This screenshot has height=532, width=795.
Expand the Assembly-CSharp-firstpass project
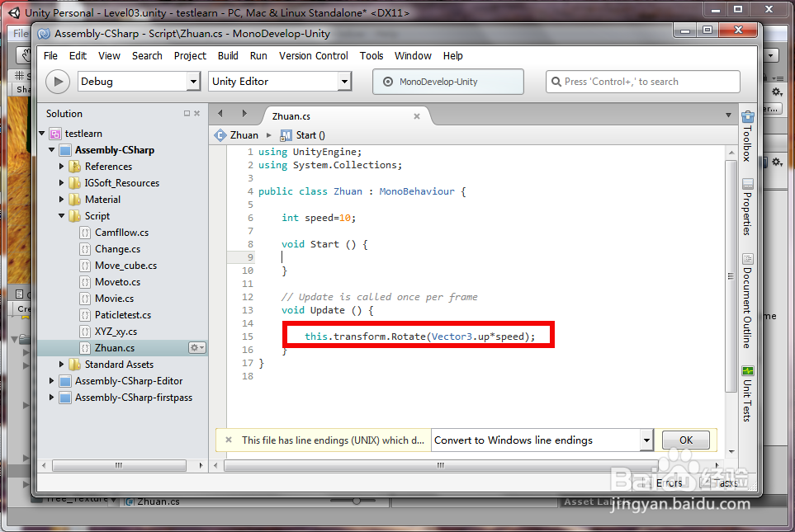click(x=52, y=398)
